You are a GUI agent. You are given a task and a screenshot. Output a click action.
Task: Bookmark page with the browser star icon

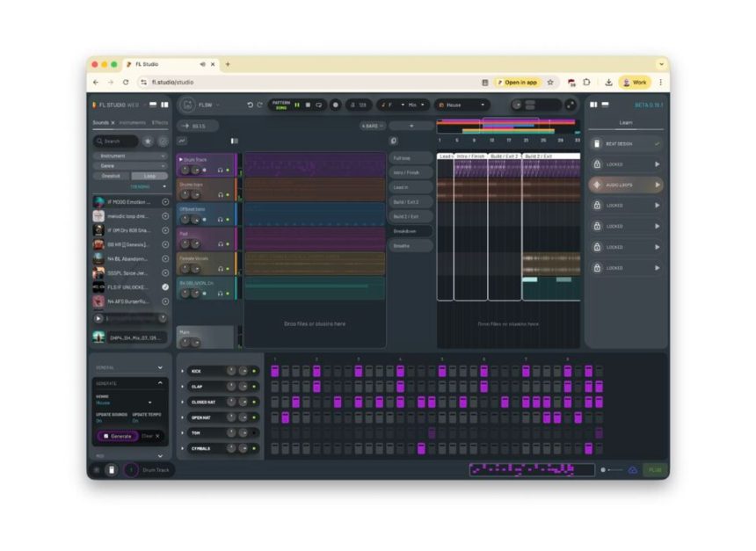(550, 83)
